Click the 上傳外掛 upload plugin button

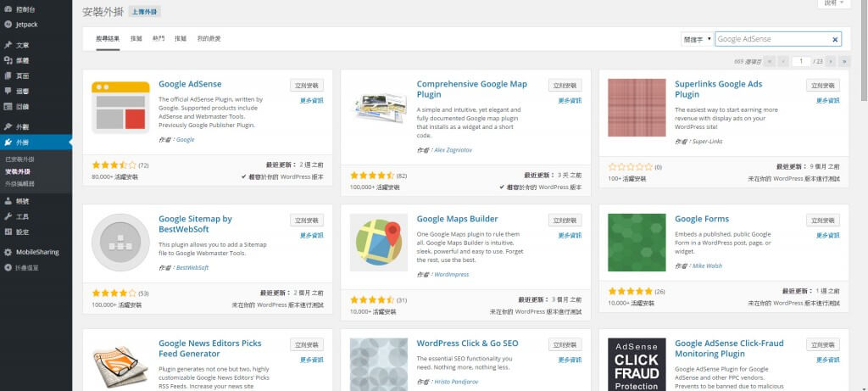[145, 13]
